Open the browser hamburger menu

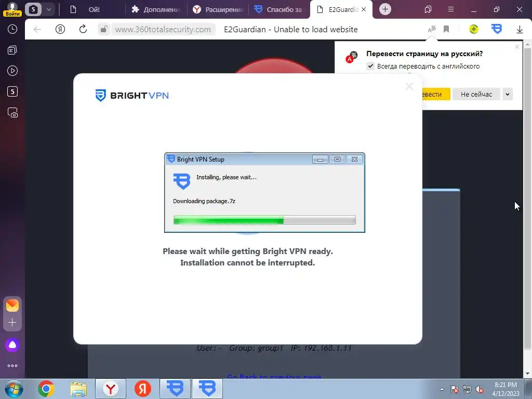450,9
